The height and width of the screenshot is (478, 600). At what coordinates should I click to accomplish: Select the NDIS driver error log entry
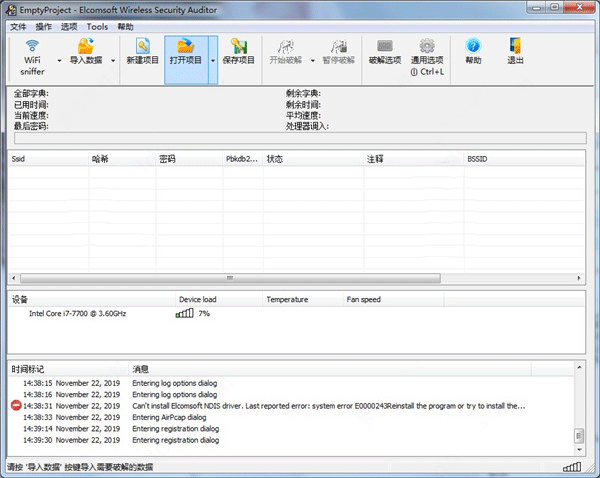point(291,406)
